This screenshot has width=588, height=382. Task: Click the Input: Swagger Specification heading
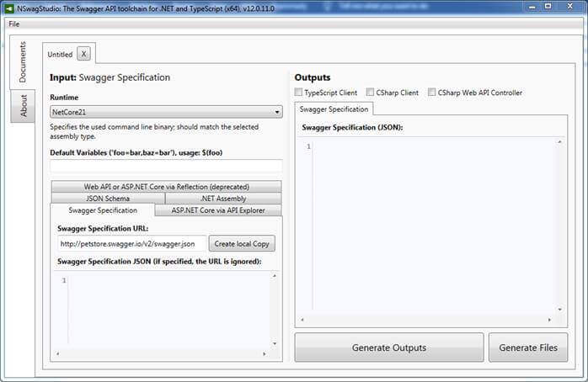click(x=110, y=77)
